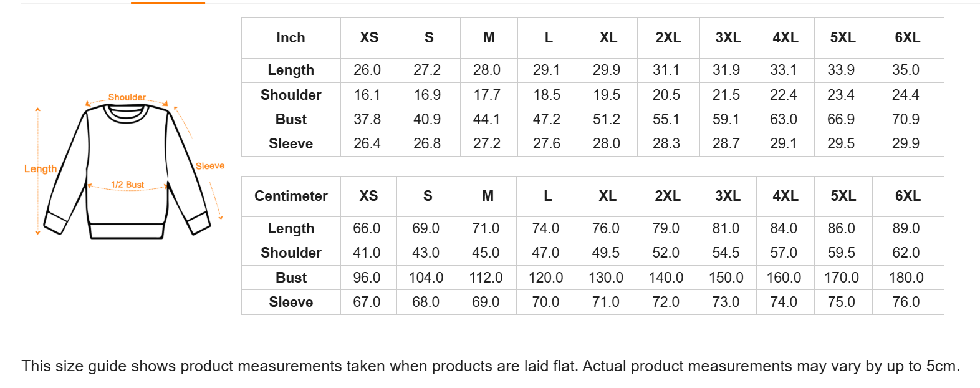980x388 pixels.
Task: Click the orange Sleeve label on diagram
Action: (x=210, y=166)
